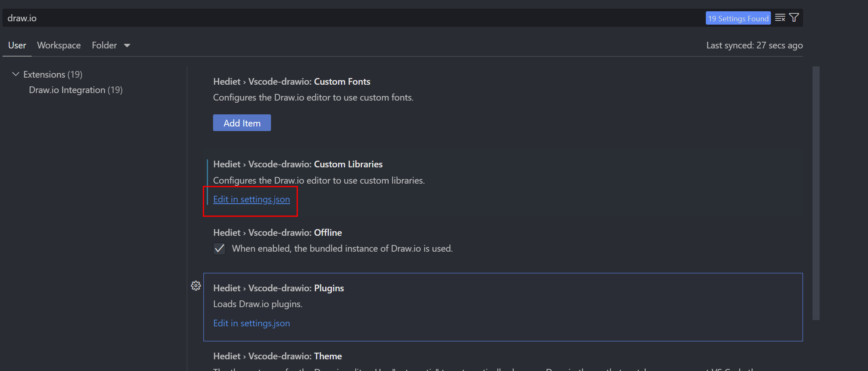
Task: Click the 'use custom fonts' description text
Action: [313, 98]
